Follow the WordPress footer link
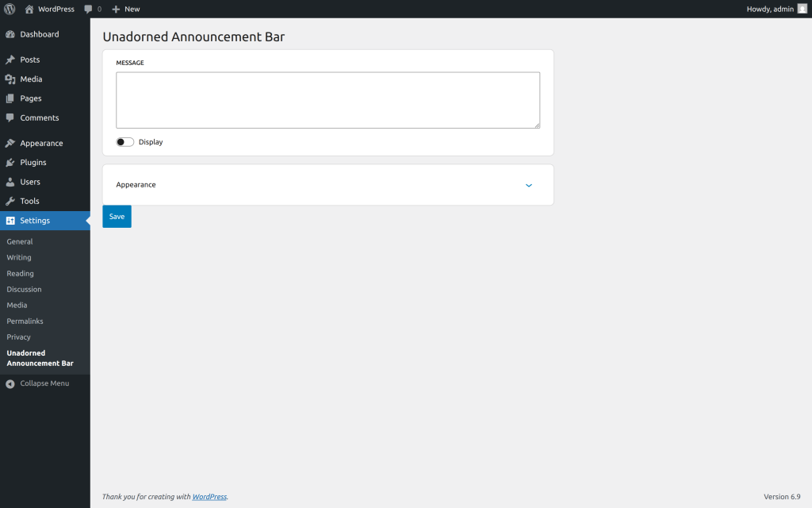This screenshot has height=508, width=812. pos(209,497)
